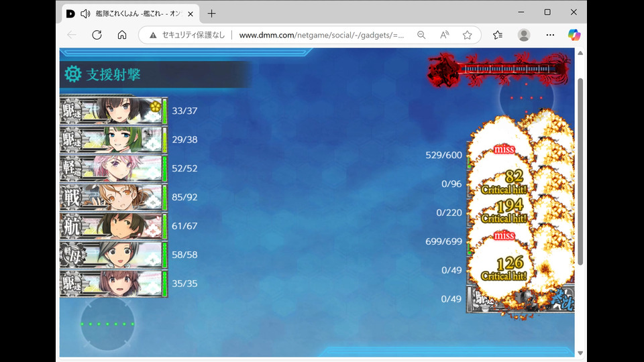
Task: Click HP bar of the 61/67 carrier
Action: (x=165, y=226)
